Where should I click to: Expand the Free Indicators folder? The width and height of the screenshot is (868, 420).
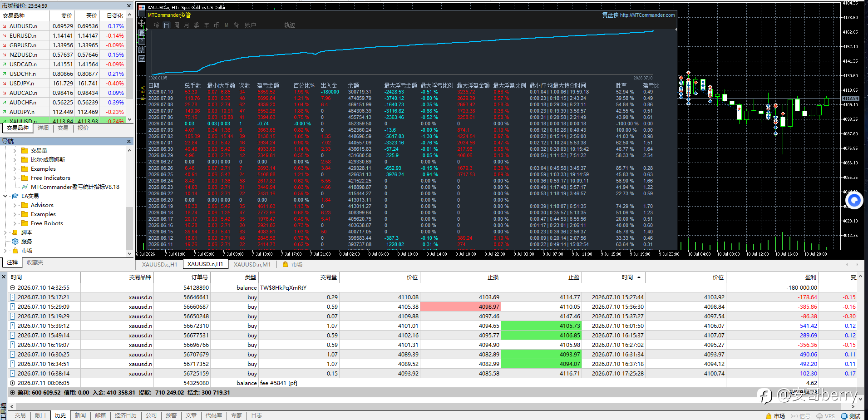click(15, 178)
